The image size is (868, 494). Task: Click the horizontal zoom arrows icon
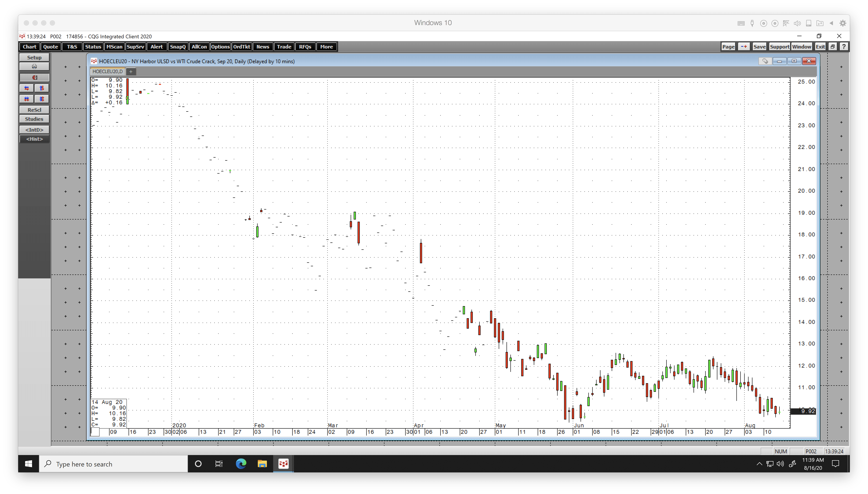(x=27, y=88)
